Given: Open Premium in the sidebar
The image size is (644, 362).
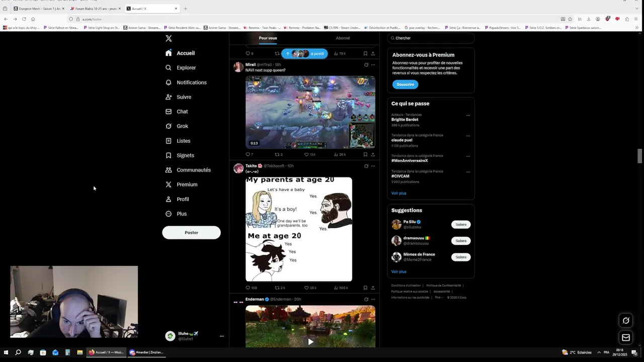Looking at the screenshot, I should coord(181,185).
